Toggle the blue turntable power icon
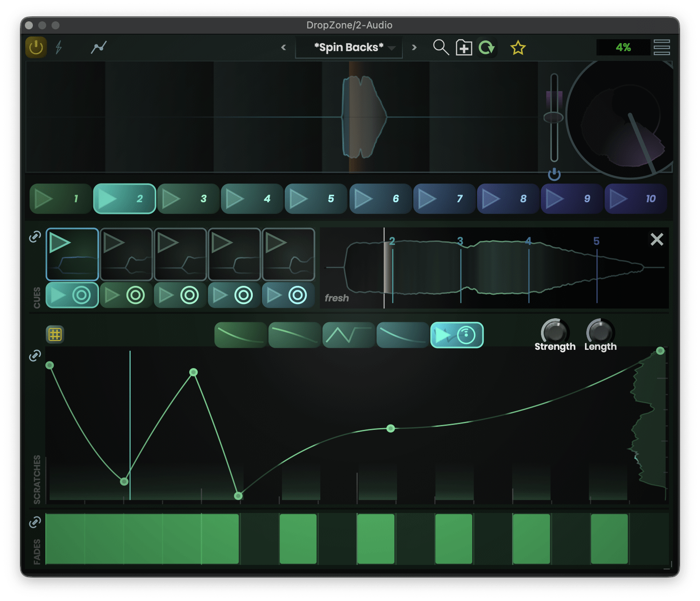 click(x=554, y=174)
